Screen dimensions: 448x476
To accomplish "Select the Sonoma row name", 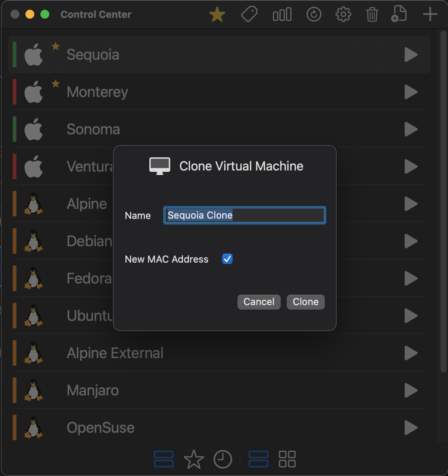I will [x=93, y=129].
